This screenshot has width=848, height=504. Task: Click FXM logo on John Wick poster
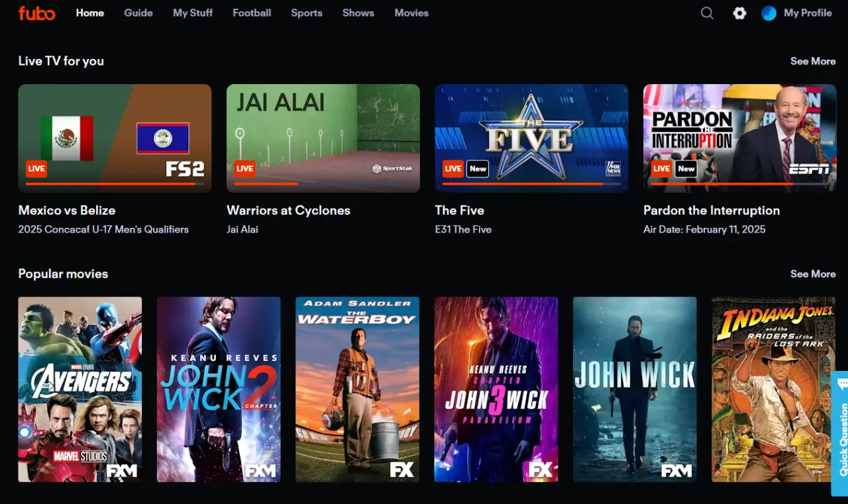coord(676,471)
